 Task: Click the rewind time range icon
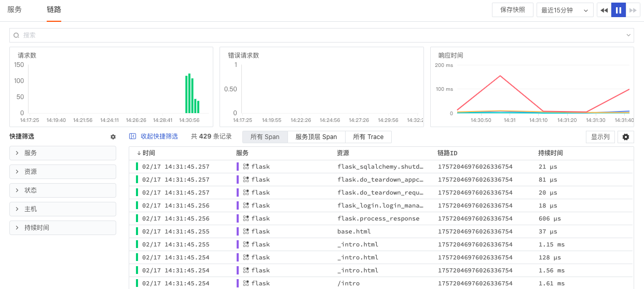[x=604, y=10]
